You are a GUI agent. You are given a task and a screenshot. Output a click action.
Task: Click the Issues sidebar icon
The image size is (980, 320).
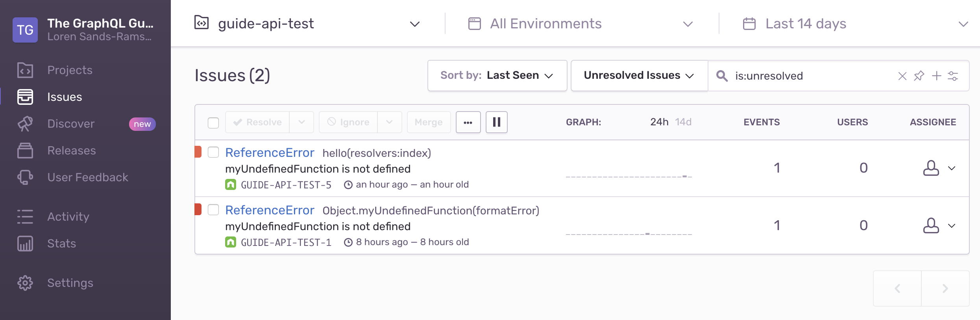(x=25, y=97)
